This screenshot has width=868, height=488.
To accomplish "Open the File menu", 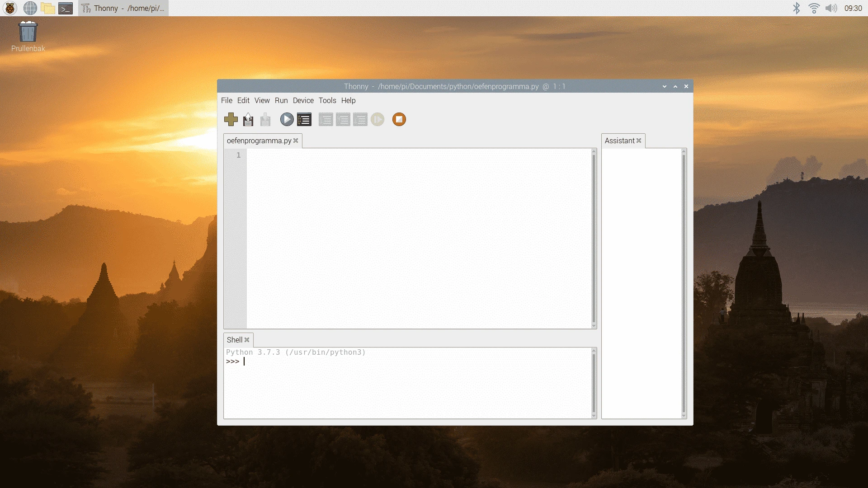I will 226,100.
